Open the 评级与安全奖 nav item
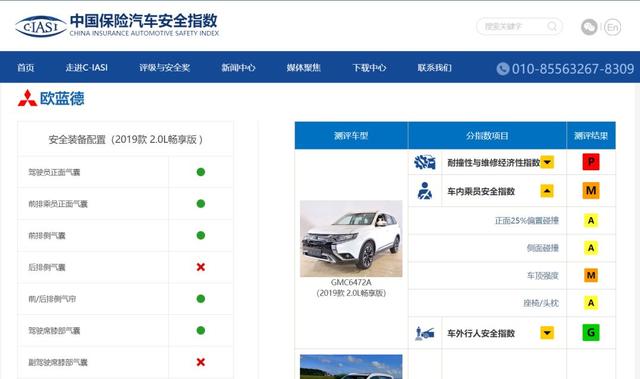 coord(164,68)
